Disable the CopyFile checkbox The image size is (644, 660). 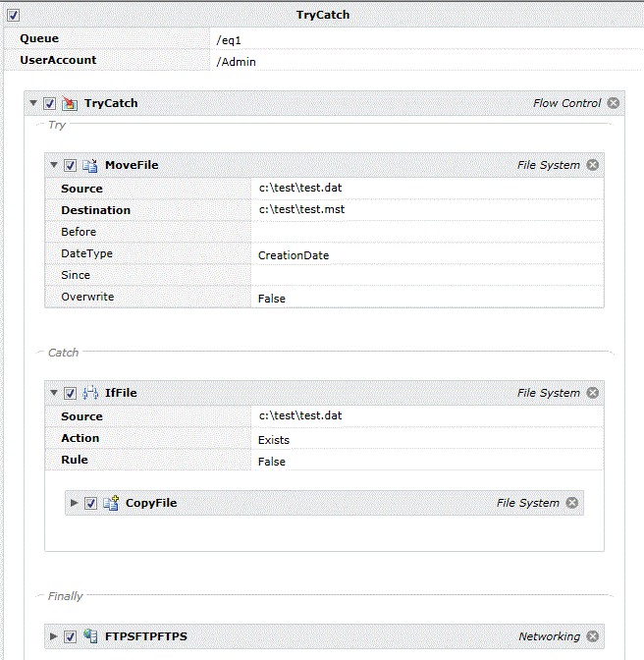(x=90, y=503)
